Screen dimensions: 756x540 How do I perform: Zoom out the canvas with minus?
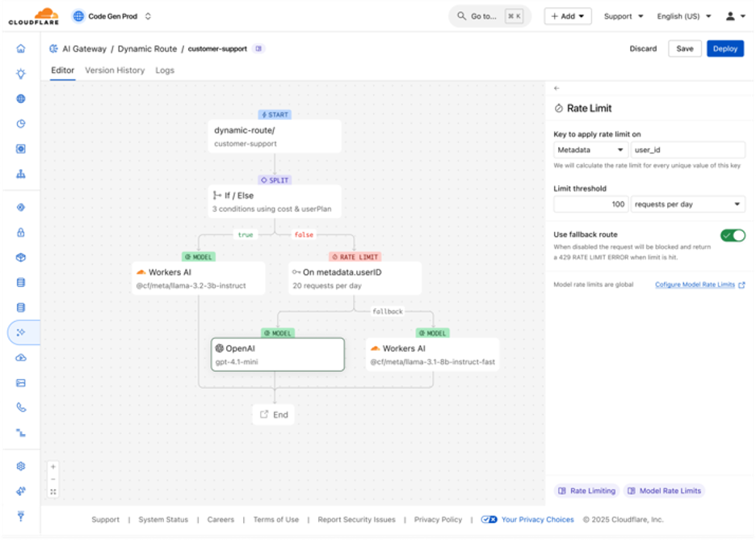[53, 479]
